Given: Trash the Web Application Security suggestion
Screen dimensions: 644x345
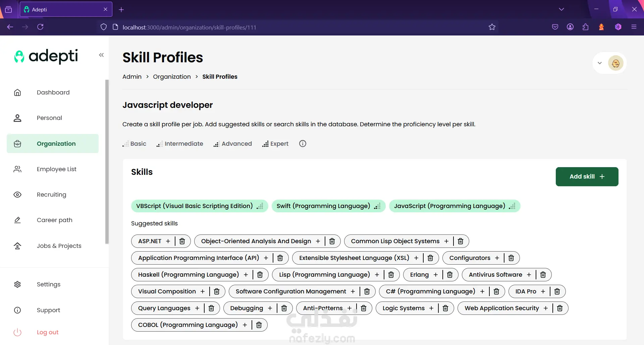Looking at the screenshot, I should click(x=560, y=308).
